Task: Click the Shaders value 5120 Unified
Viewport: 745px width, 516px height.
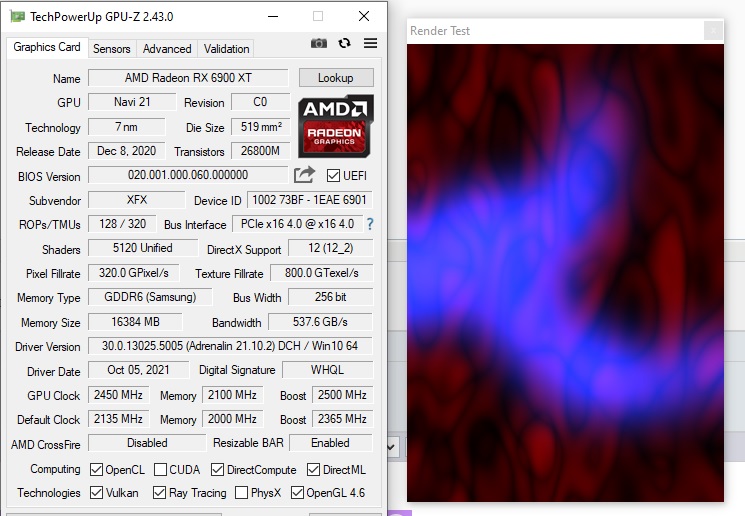Action: point(143,248)
